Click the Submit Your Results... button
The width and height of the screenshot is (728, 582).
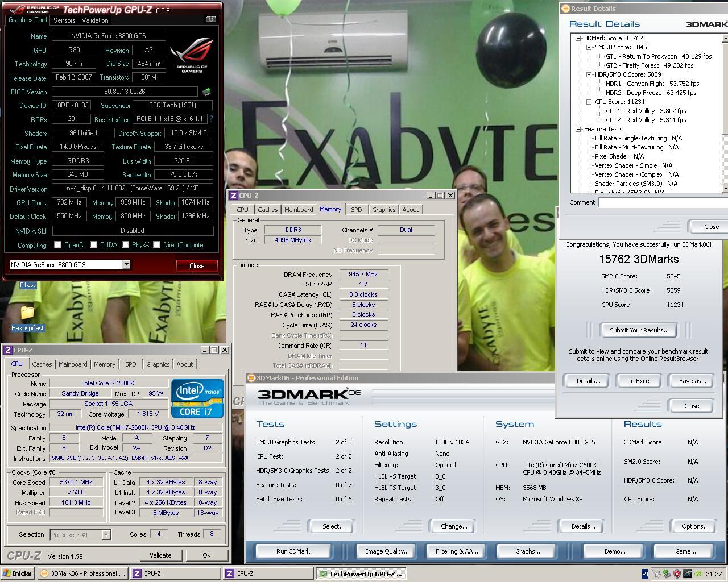639,330
